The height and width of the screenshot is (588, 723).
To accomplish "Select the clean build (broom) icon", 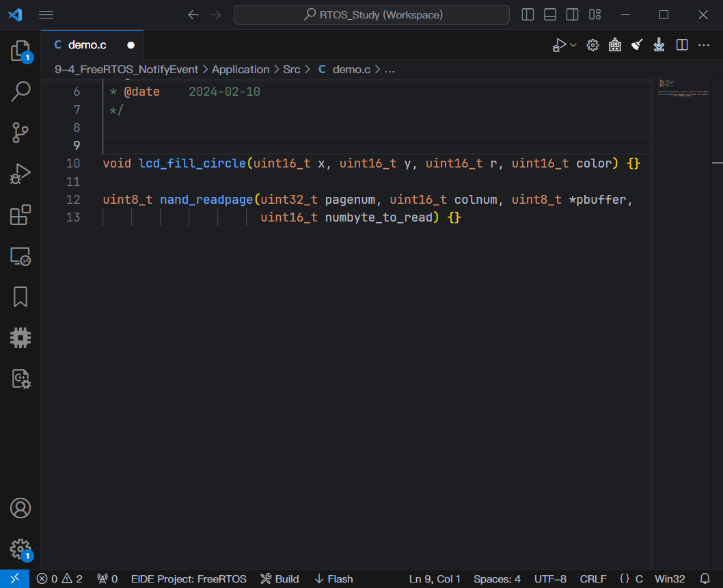I will point(636,44).
